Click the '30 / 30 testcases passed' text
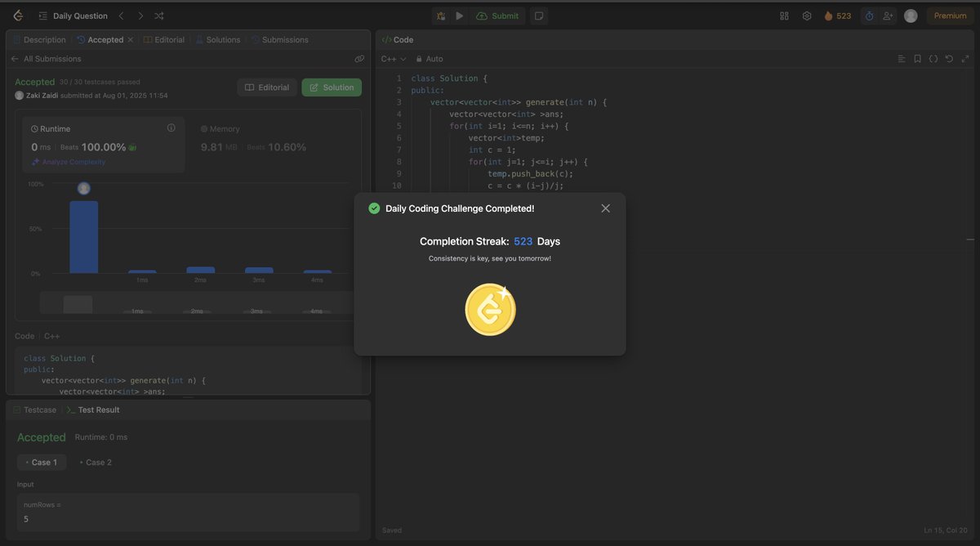Screen dimensions: 980x546 click(x=100, y=82)
